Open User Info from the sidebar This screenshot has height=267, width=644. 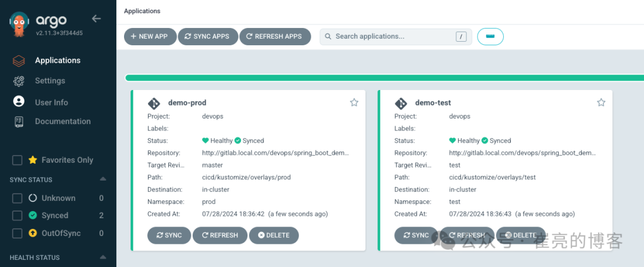51,103
